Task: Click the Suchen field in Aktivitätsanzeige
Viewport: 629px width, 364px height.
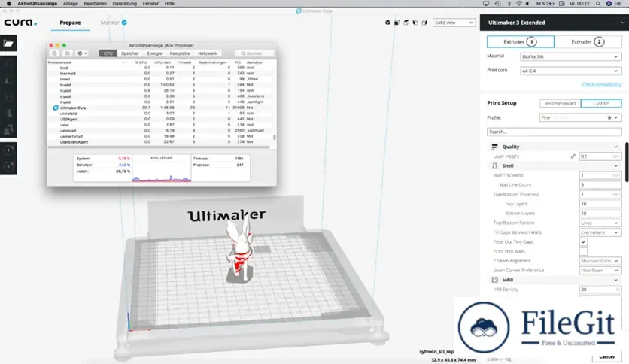Action: (x=254, y=53)
